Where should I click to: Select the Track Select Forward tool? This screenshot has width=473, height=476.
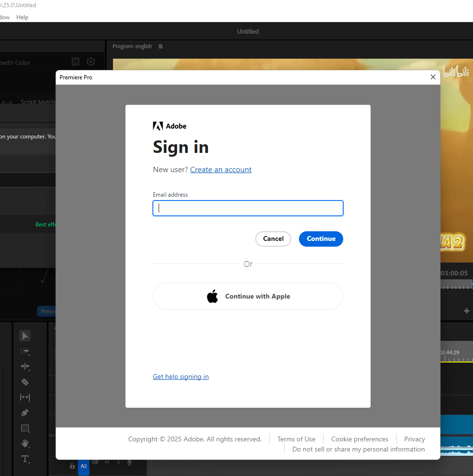point(25,351)
